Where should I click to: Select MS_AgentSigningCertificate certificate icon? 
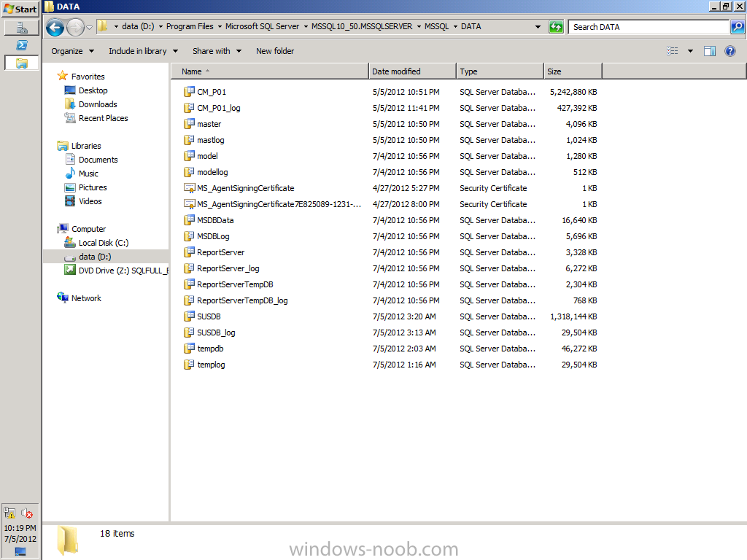coord(189,188)
